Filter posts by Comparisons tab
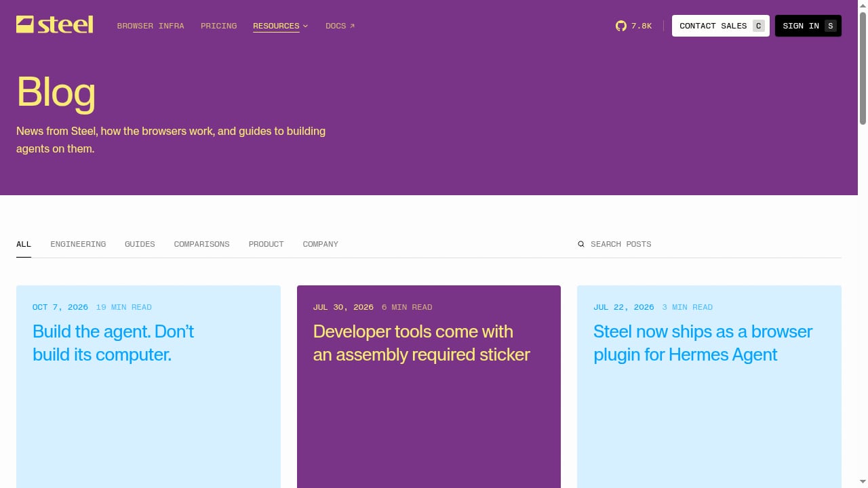The image size is (868, 488). [202, 244]
